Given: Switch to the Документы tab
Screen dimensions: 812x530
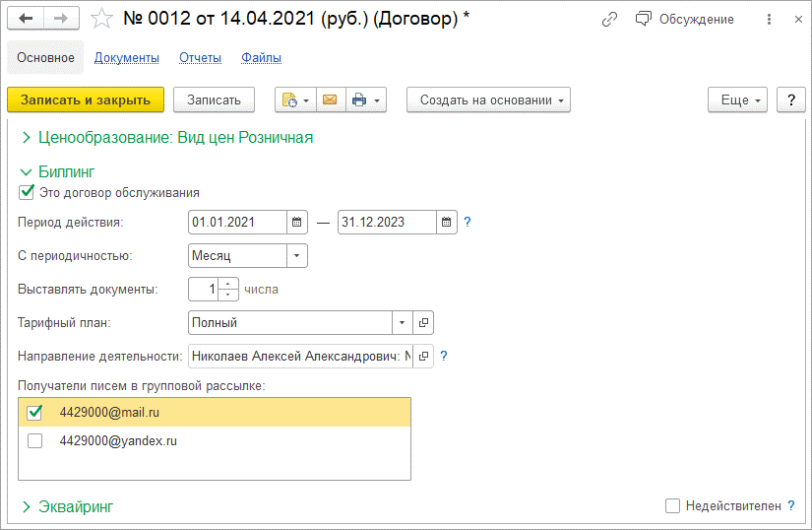Looking at the screenshot, I should click(x=126, y=58).
